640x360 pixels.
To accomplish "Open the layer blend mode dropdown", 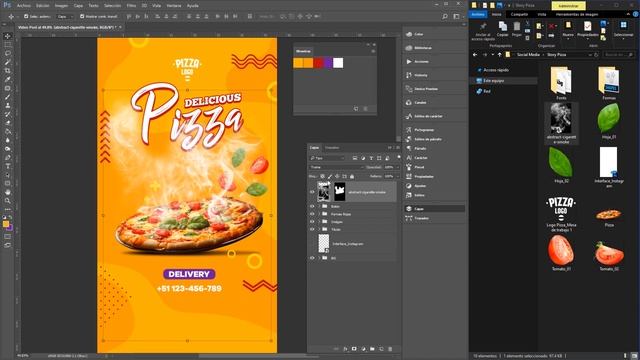I will coord(336,167).
